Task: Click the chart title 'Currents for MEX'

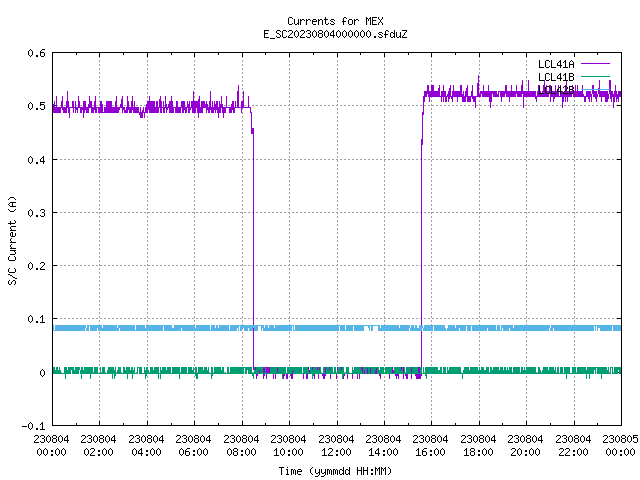Action: click(335, 21)
